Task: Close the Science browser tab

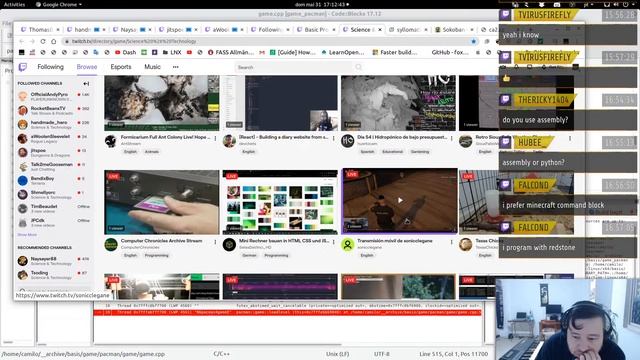Action: click(380, 30)
